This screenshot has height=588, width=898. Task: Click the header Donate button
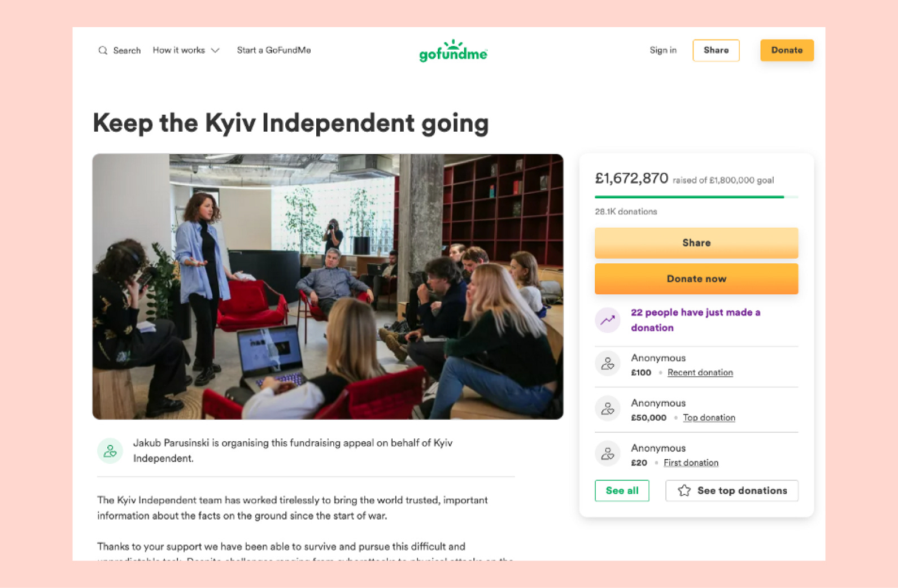pyautogui.click(x=787, y=50)
